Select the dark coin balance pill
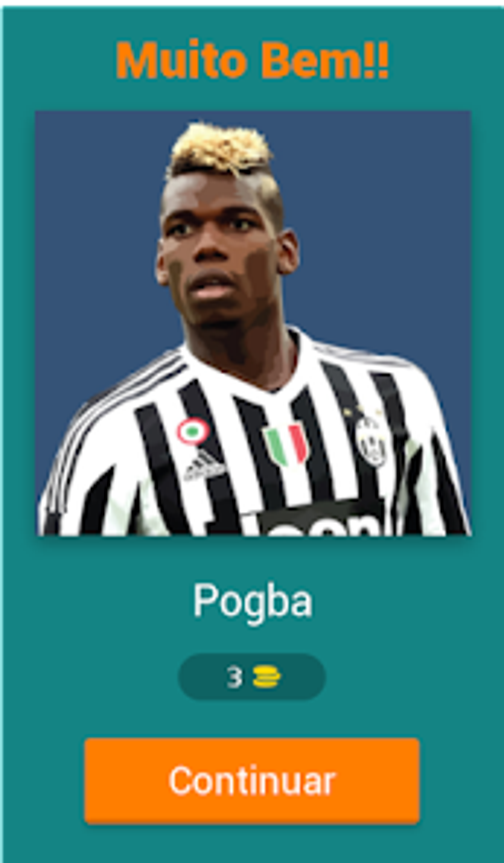Image resolution: width=504 pixels, height=863 pixels. (x=252, y=677)
